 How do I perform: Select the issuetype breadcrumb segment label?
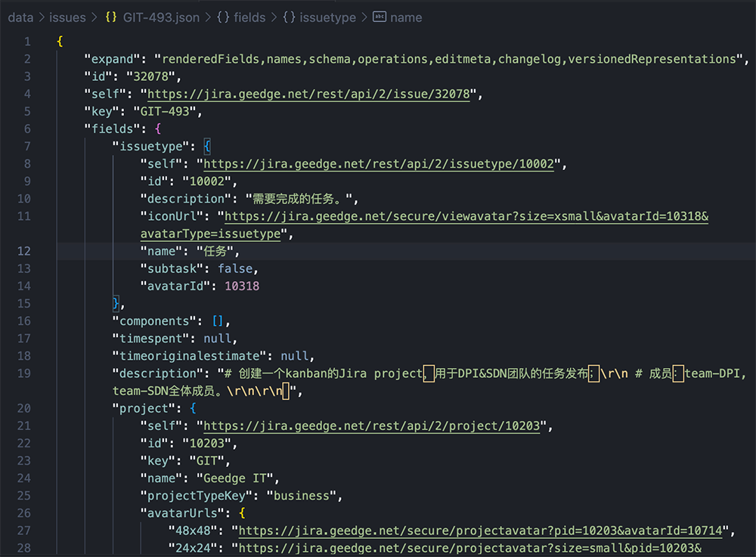tap(328, 17)
